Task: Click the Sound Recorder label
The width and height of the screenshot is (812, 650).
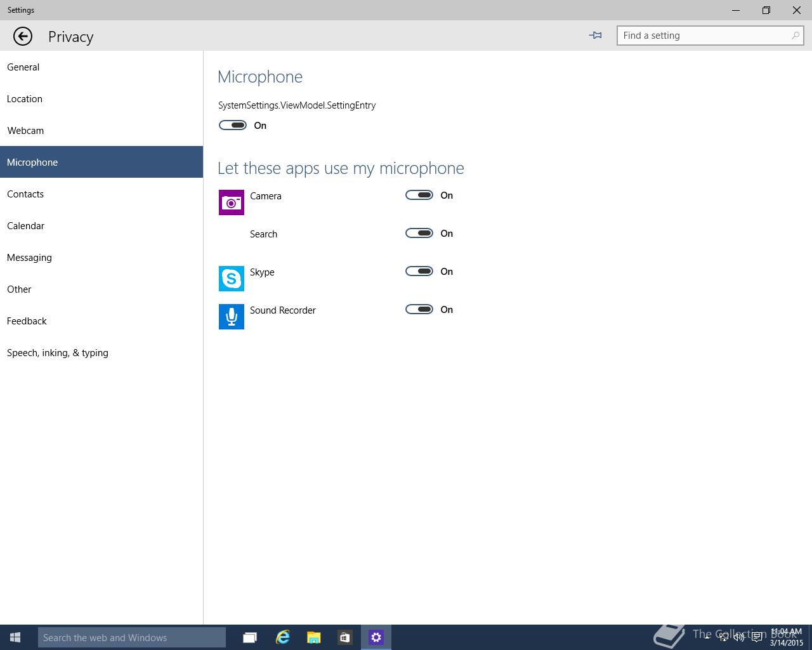Action: (x=282, y=310)
